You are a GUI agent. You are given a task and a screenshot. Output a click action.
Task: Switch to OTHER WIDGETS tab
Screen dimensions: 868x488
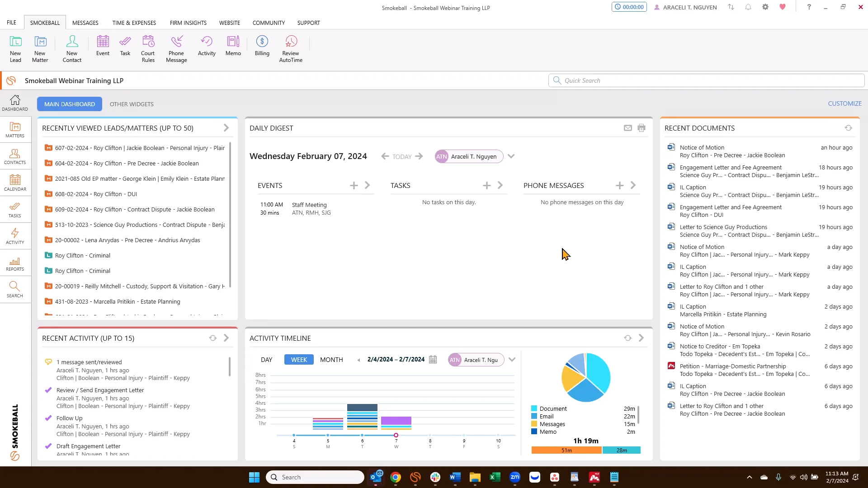pos(132,104)
